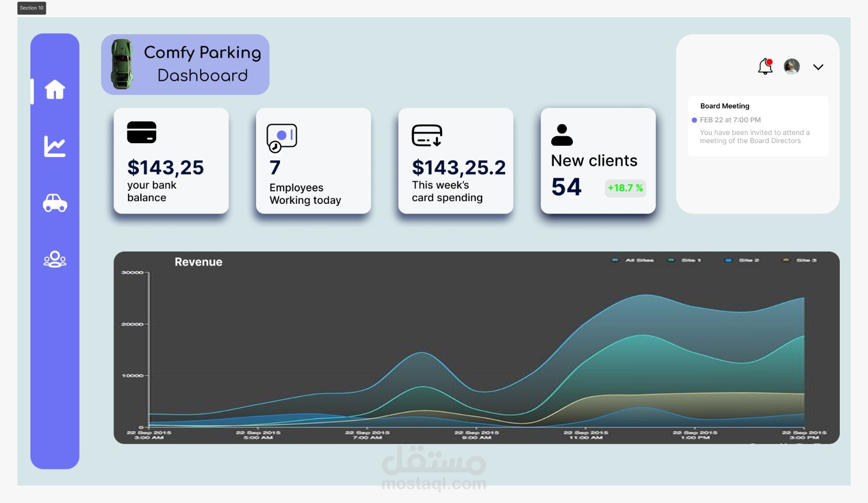
Task: Open the notification bell with red badge
Action: [x=764, y=67]
